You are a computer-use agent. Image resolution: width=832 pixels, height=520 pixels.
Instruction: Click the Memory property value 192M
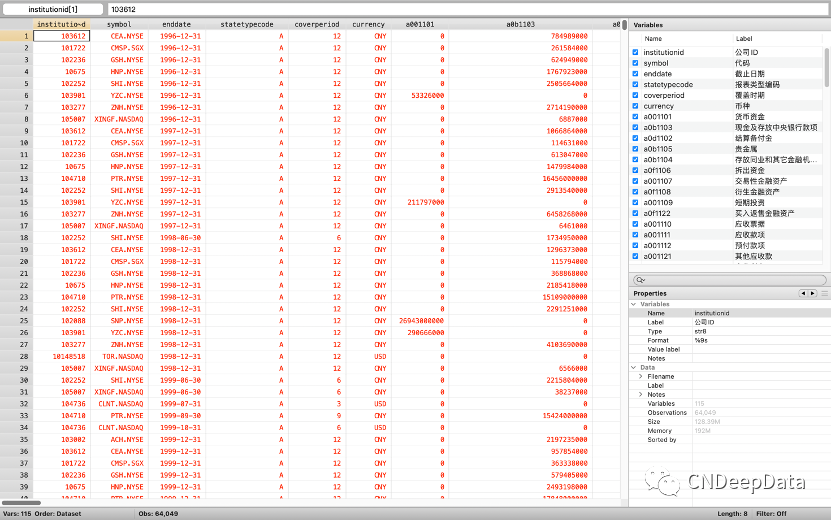[x=702, y=431]
